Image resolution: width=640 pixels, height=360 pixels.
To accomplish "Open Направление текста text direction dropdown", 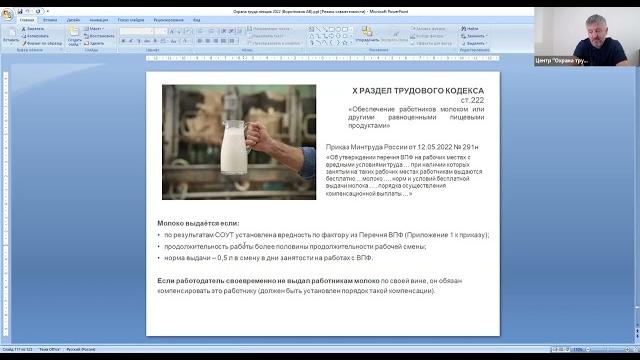I will [x=269, y=29].
